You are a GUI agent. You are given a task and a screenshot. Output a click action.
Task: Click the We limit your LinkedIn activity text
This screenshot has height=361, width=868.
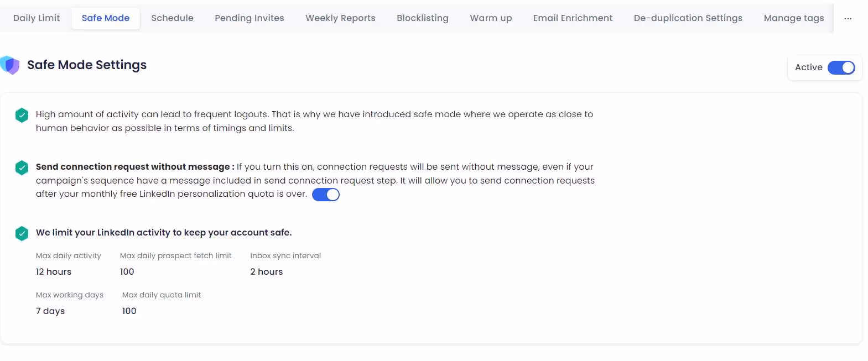[164, 232]
